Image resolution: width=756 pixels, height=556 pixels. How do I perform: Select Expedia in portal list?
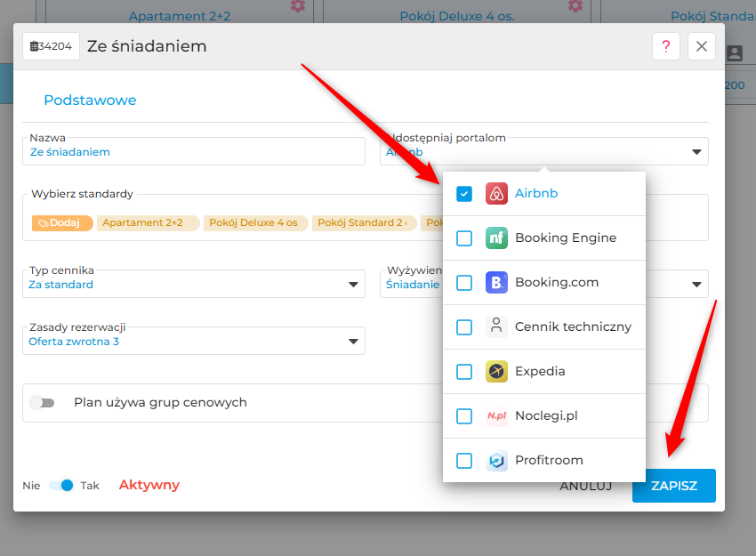coord(543,371)
